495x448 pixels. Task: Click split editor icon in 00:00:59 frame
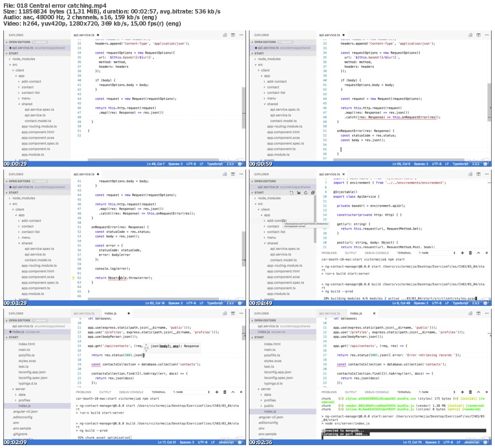coord(479,35)
